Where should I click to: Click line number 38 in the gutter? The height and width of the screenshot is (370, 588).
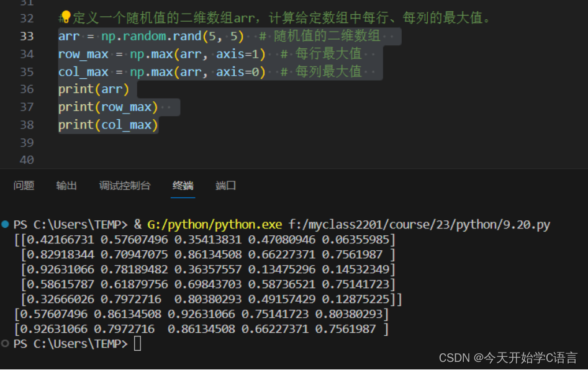click(x=27, y=124)
